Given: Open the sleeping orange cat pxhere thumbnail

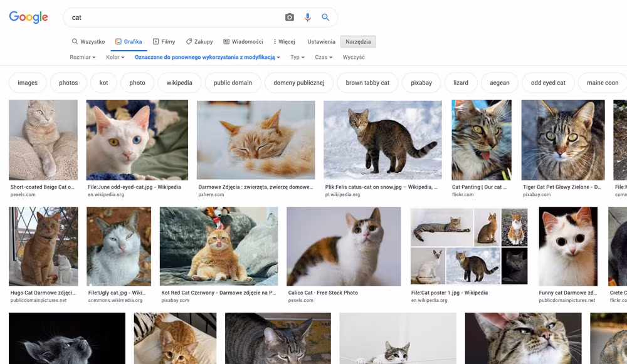Looking at the screenshot, I should (x=256, y=140).
